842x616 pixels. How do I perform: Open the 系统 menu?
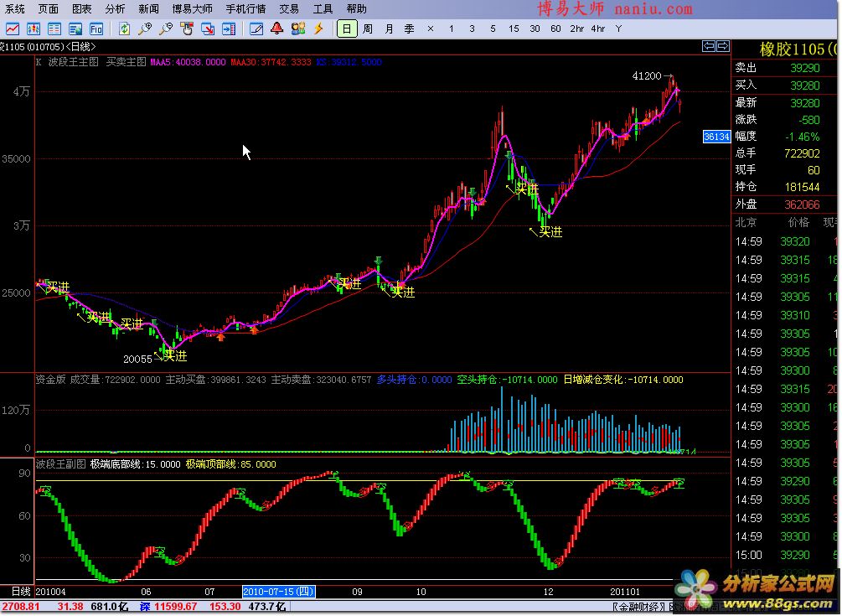pyautogui.click(x=15, y=9)
